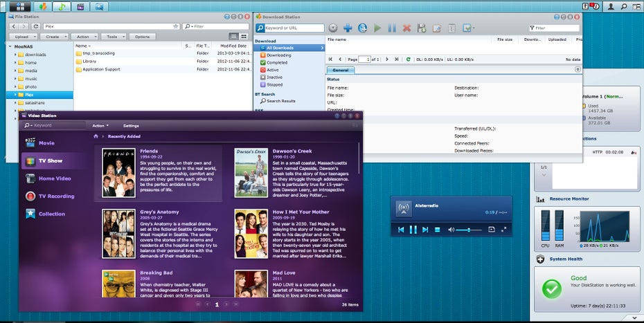
Task: Add Plex folder to favorites star
Action: [x=176, y=26]
